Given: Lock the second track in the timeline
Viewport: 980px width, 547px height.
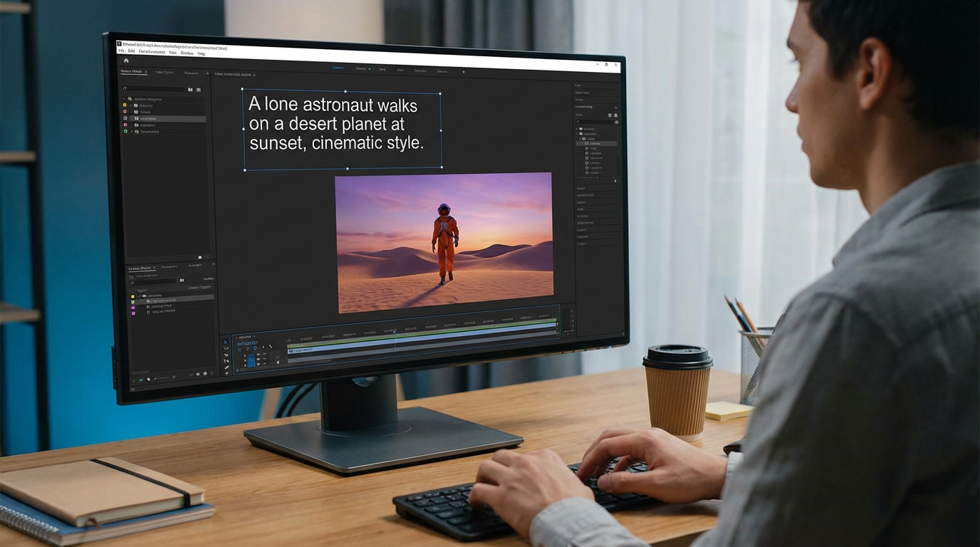Looking at the screenshot, I should click(x=258, y=360).
